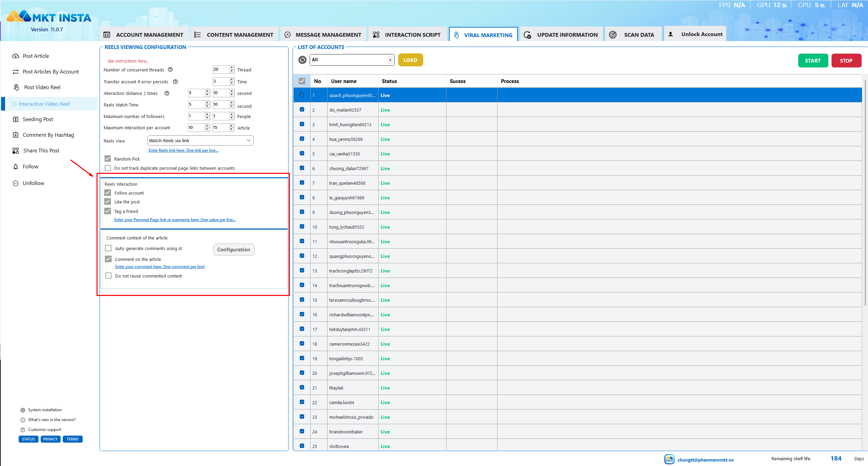Uncheck the Random Pick checkbox
The width and height of the screenshot is (868, 466).
click(x=108, y=159)
